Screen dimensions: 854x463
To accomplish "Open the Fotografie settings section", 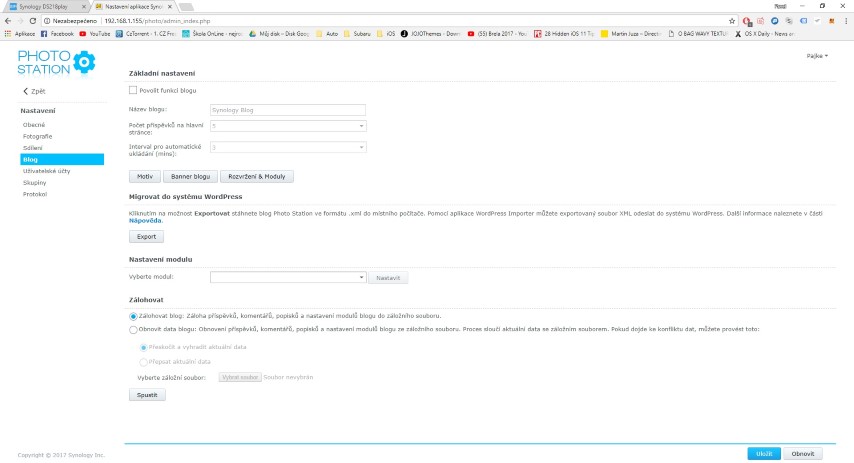I will coord(38,136).
